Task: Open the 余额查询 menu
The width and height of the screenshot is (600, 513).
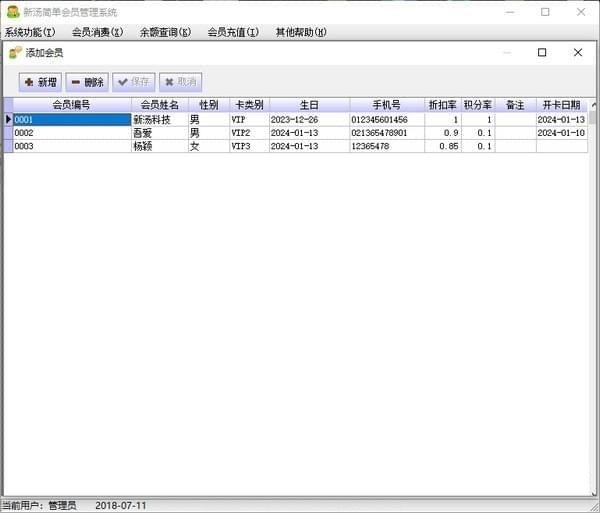Action: [165, 32]
